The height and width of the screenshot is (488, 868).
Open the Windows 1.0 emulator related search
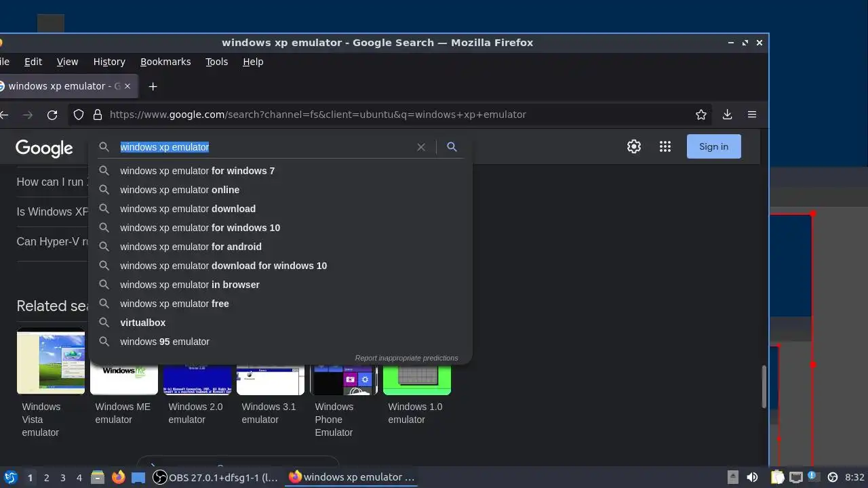417,393
